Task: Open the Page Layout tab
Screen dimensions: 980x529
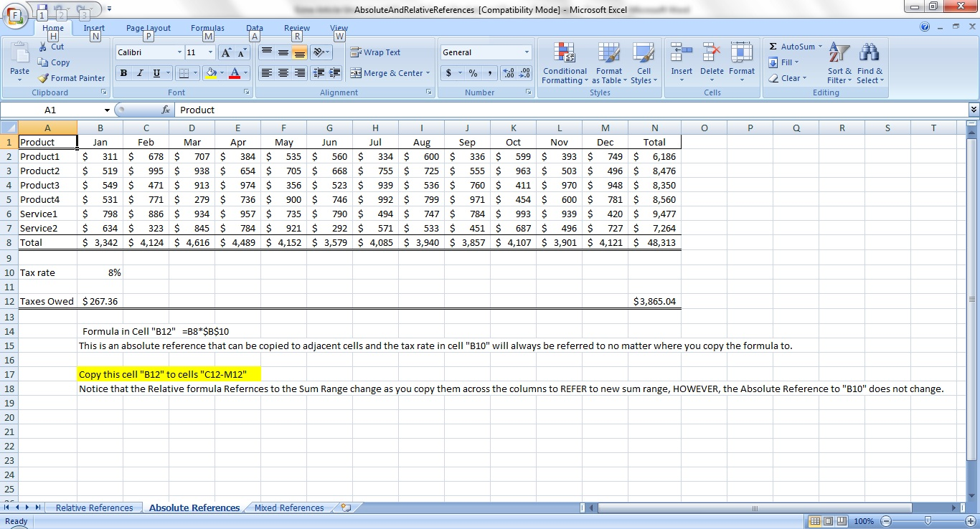Action: 149,28
